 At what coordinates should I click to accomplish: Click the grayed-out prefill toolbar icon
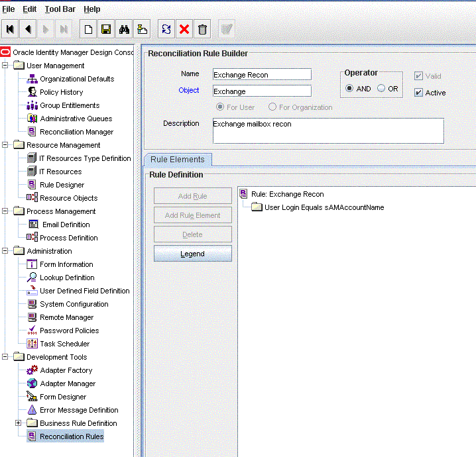tap(227, 29)
